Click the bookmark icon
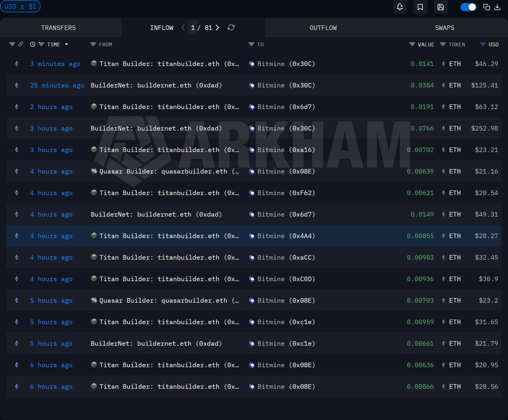This screenshot has width=508, height=420. (x=420, y=7)
